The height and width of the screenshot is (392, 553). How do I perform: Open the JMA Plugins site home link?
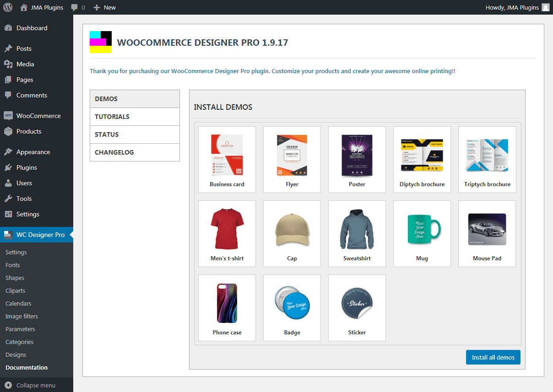click(42, 7)
